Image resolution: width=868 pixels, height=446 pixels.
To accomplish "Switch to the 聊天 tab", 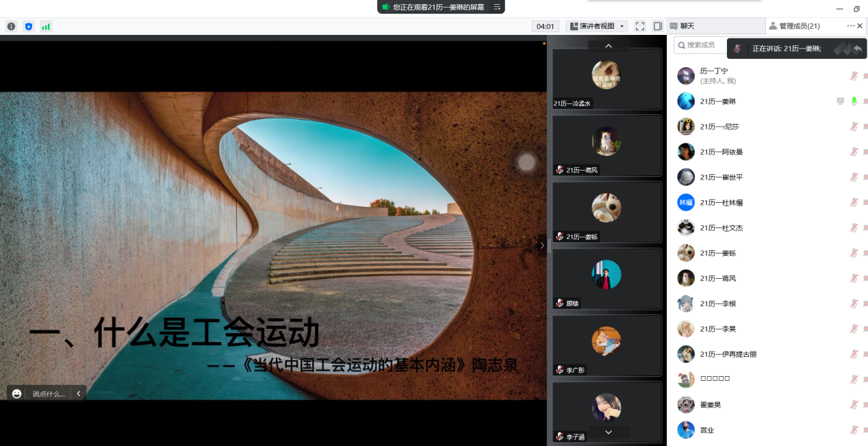I will pyautogui.click(x=687, y=26).
